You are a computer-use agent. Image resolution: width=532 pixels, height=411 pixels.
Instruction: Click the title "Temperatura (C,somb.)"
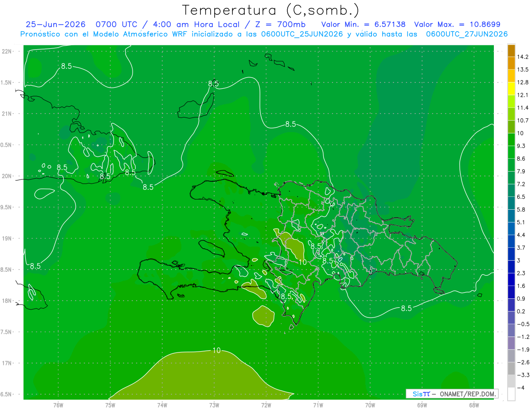(270, 10)
